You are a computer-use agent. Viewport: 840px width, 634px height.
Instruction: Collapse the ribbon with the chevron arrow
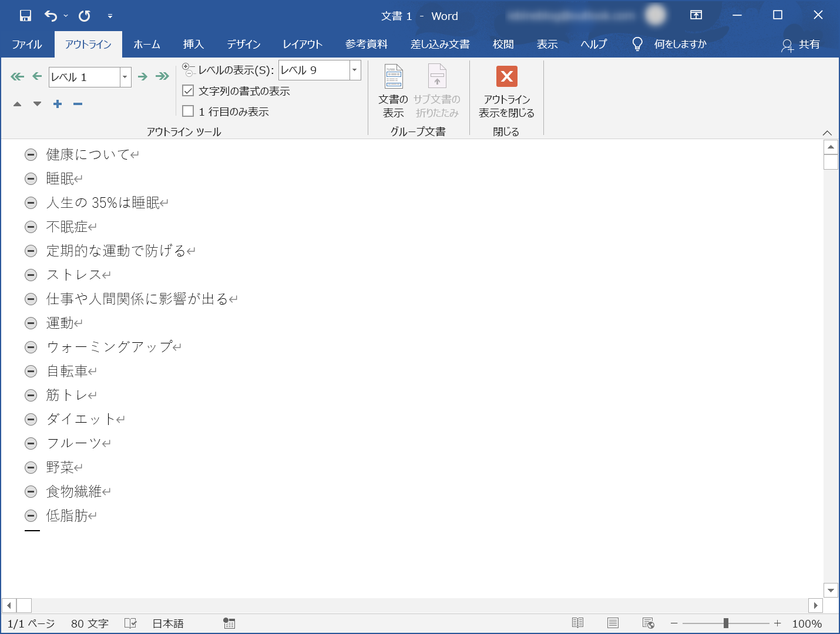[x=827, y=133]
